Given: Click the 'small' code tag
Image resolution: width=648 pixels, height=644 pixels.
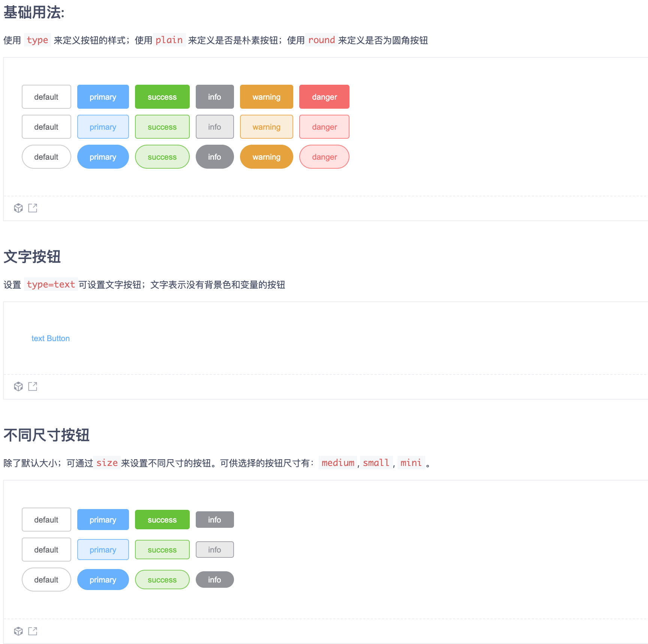Looking at the screenshot, I should 376,463.
